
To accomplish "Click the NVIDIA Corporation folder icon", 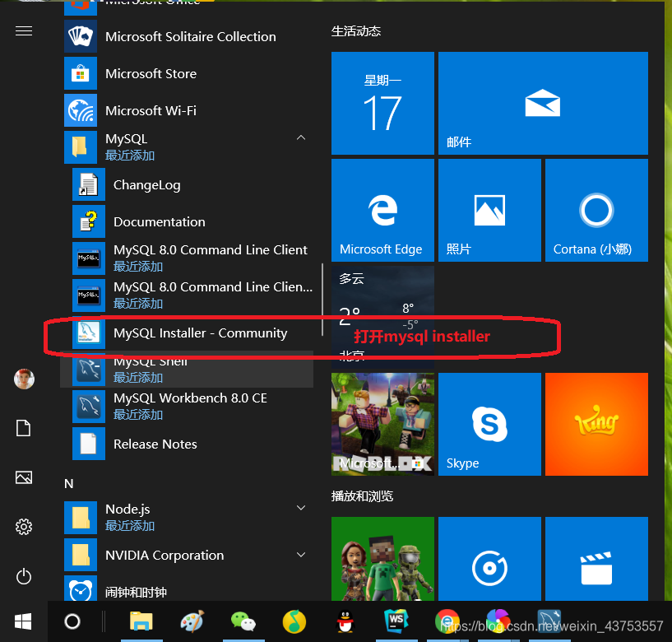I will (81, 555).
